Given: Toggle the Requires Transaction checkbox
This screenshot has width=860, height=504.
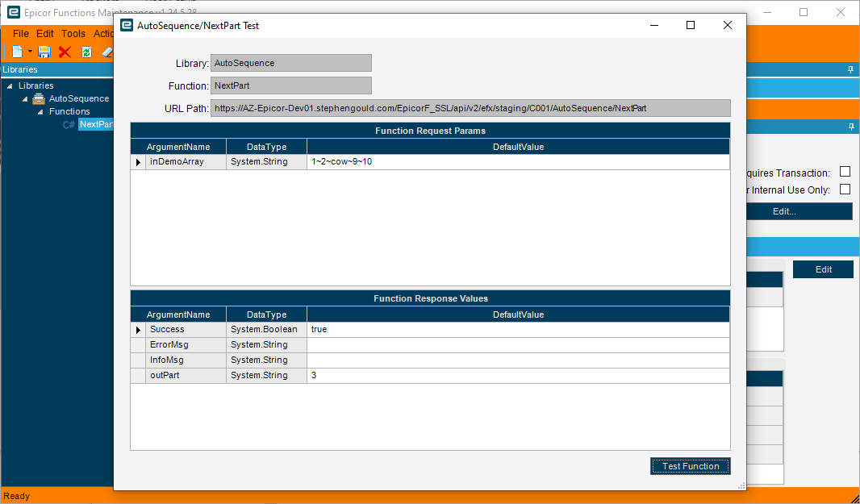Looking at the screenshot, I should tap(845, 172).
